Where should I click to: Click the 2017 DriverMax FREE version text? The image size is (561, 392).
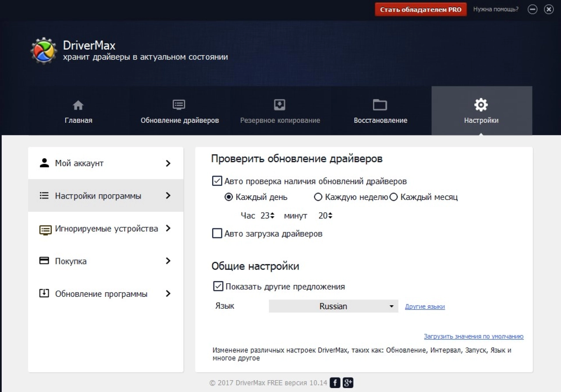point(268,383)
